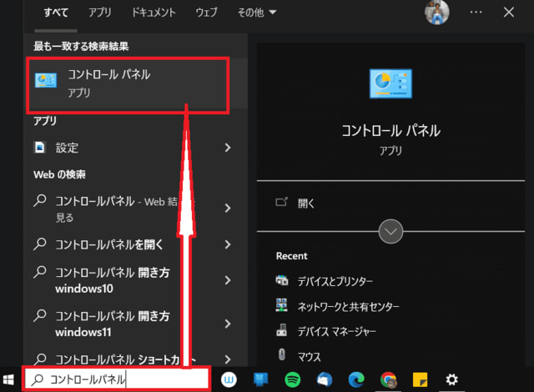Image resolution: width=534 pixels, height=392 pixels.
Task: Click the user profile picture
Action: pyautogui.click(x=436, y=13)
